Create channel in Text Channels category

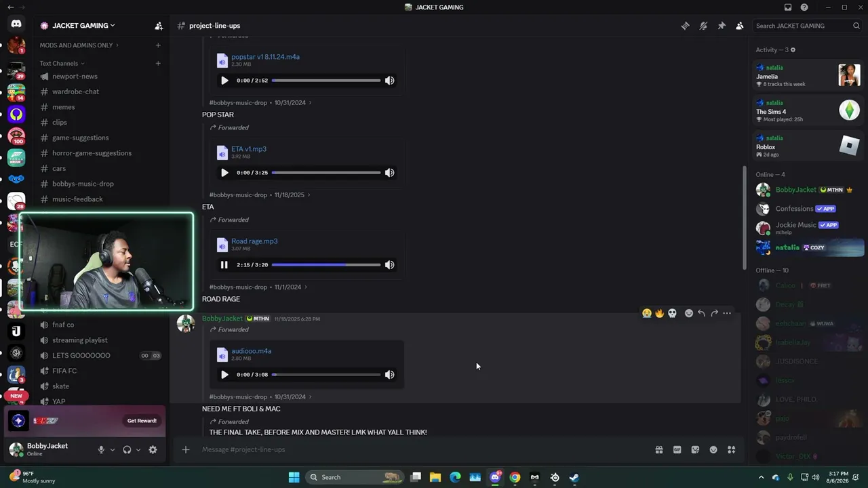click(x=158, y=64)
